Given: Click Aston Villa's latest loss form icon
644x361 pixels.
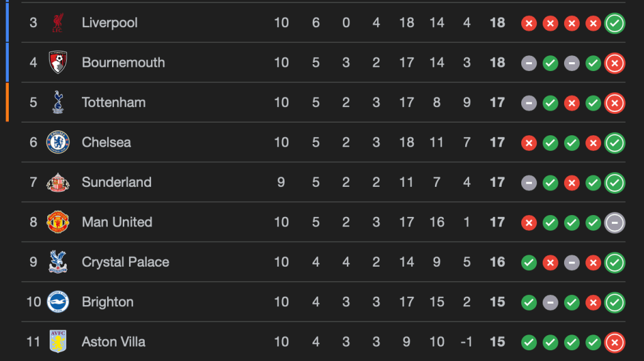Looking at the screenshot, I should (614, 342).
